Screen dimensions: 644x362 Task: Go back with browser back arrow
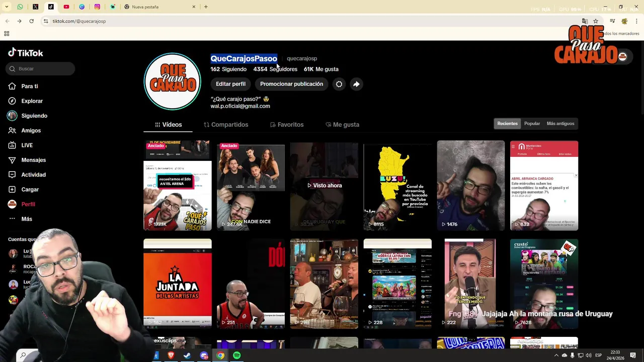pyautogui.click(x=7, y=21)
